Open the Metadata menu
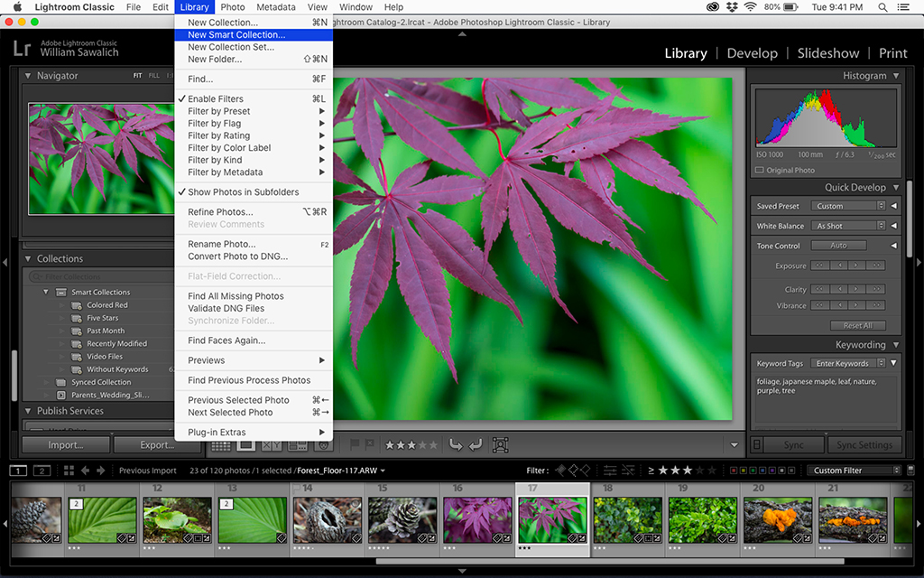The height and width of the screenshot is (578, 924). tap(276, 7)
